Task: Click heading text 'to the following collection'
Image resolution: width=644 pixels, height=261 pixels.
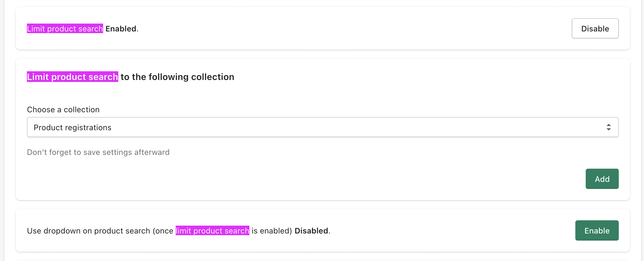Action: 177,77
